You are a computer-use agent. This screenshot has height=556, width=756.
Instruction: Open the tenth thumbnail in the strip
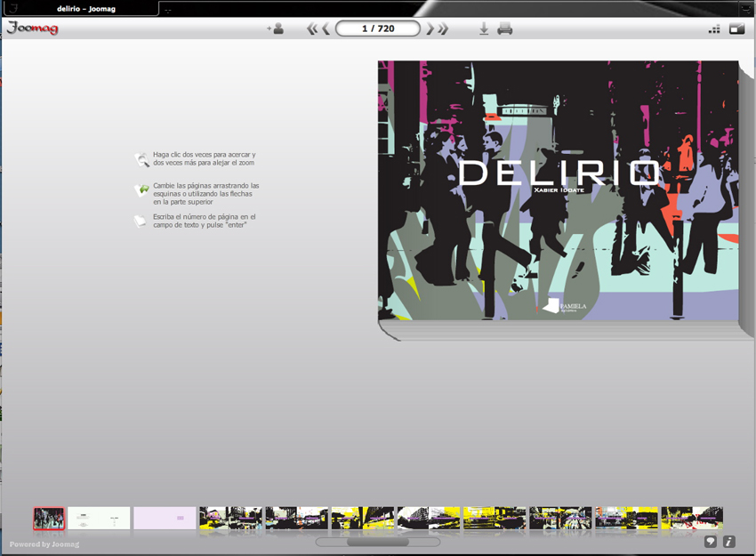[626, 518]
